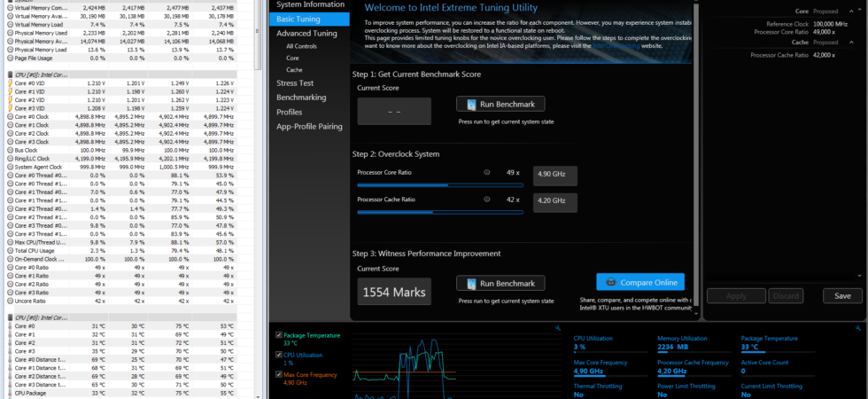Click the icon beside On-Demand Clock row
The height and width of the screenshot is (399, 868).
click(10, 259)
